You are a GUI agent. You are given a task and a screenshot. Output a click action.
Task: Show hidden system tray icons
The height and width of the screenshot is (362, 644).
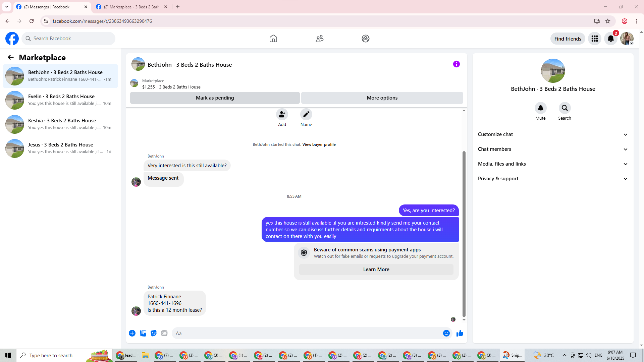coord(565,355)
